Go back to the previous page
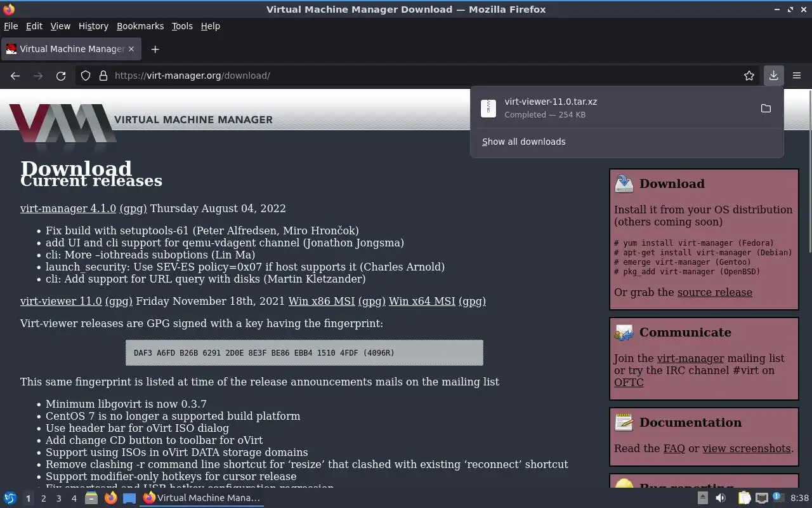Viewport: 812px width, 508px height. (x=15, y=76)
